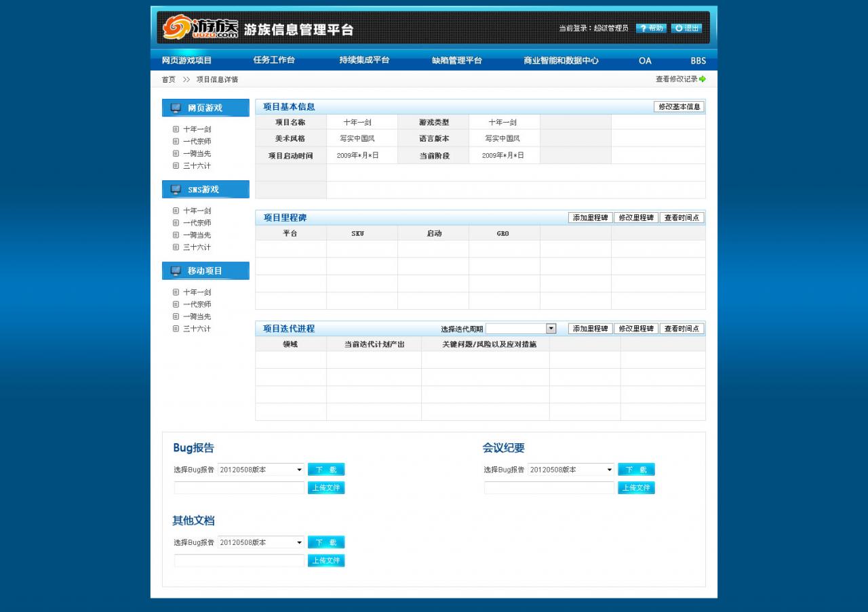Open the 查看修改记录 link
Screen dimensions: 868x612
click(x=676, y=79)
